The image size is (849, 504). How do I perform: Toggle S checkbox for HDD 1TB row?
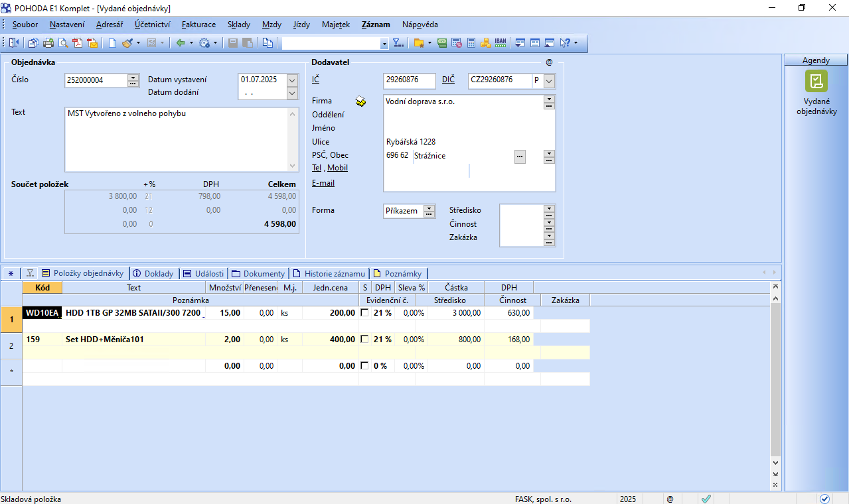(364, 313)
